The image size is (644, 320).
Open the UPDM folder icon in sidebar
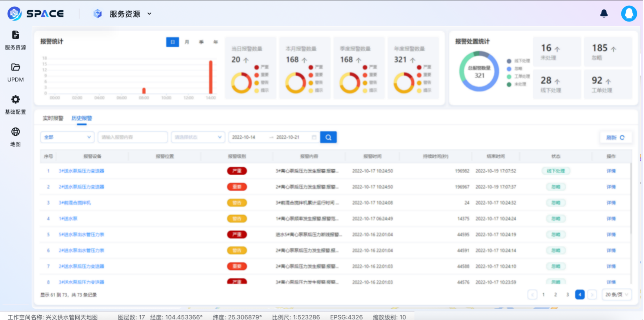click(15, 67)
